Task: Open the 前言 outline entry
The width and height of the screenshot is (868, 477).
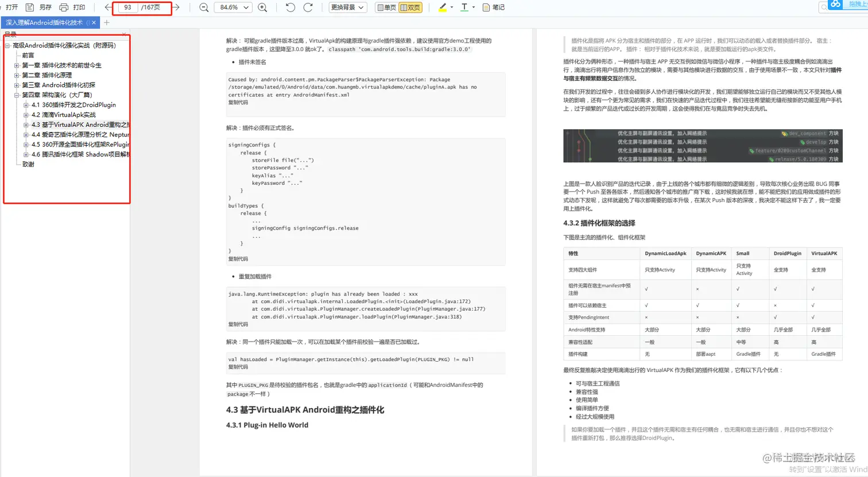Action: coord(28,56)
